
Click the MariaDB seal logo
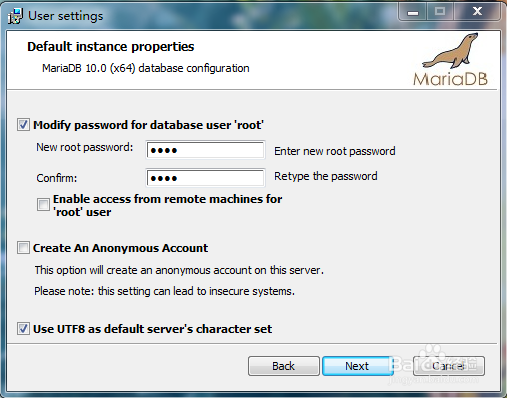coord(451,51)
